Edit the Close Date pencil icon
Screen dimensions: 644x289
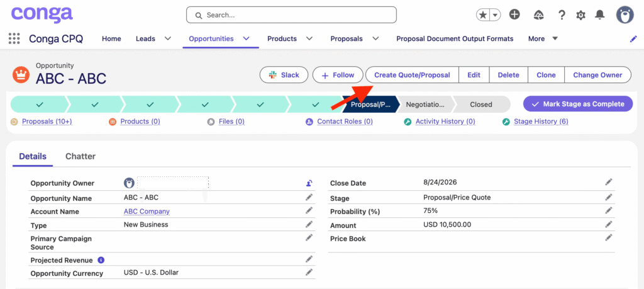click(x=609, y=182)
